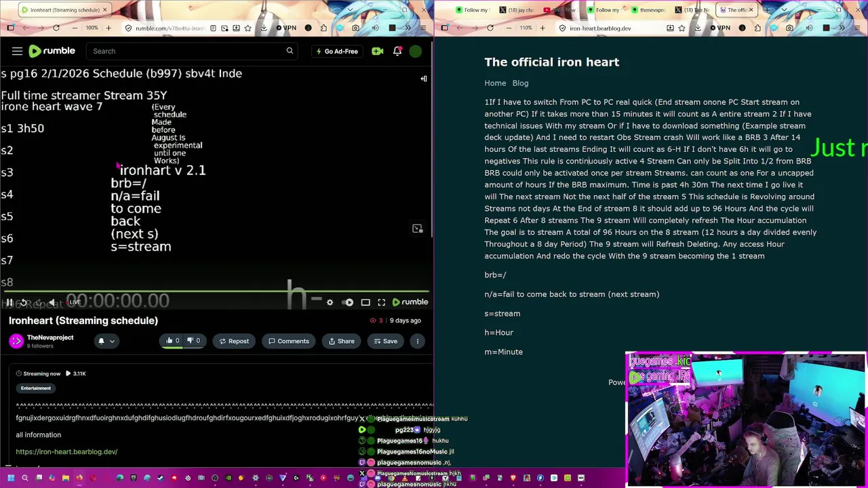Image resolution: width=868 pixels, height=488 pixels.
Task: Open downloads in left browser toolbar
Action: (x=264, y=28)
